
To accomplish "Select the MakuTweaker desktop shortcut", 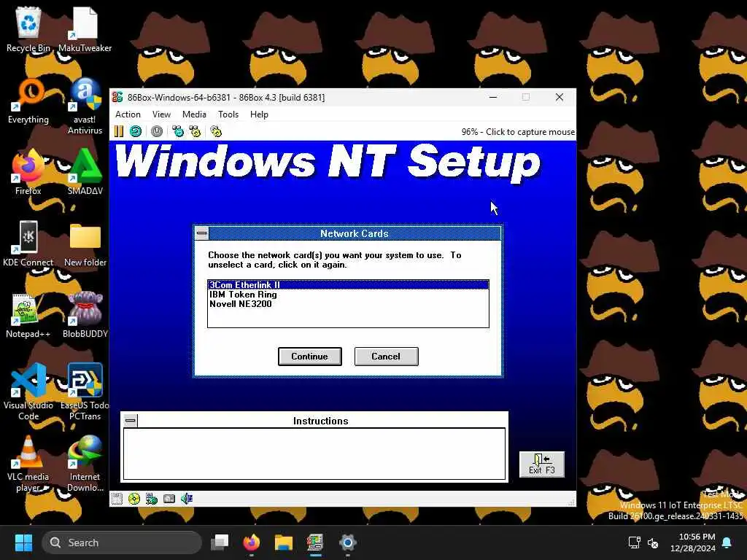I will [x=85, y=29].
